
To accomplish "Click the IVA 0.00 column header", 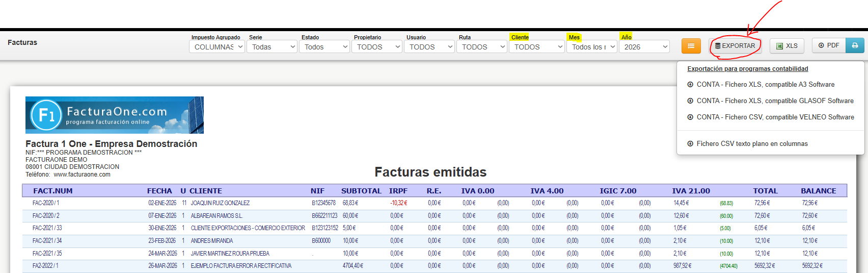I will coord(478,191).
